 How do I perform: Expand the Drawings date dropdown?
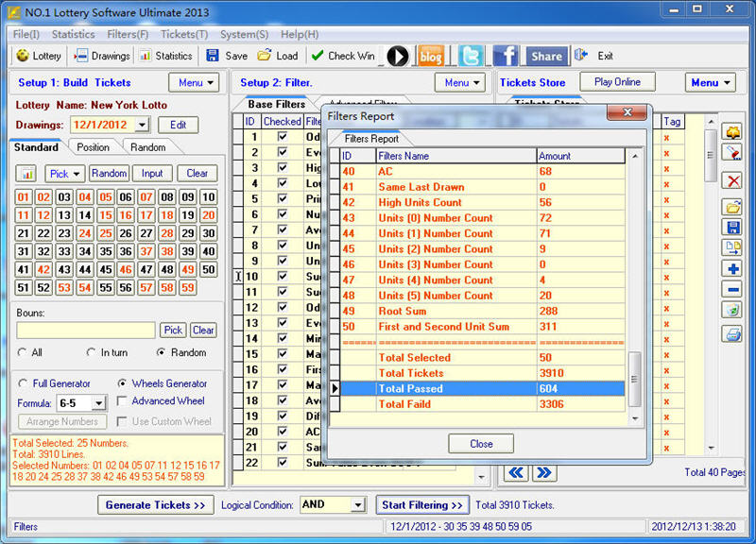[x=142, y=125]
